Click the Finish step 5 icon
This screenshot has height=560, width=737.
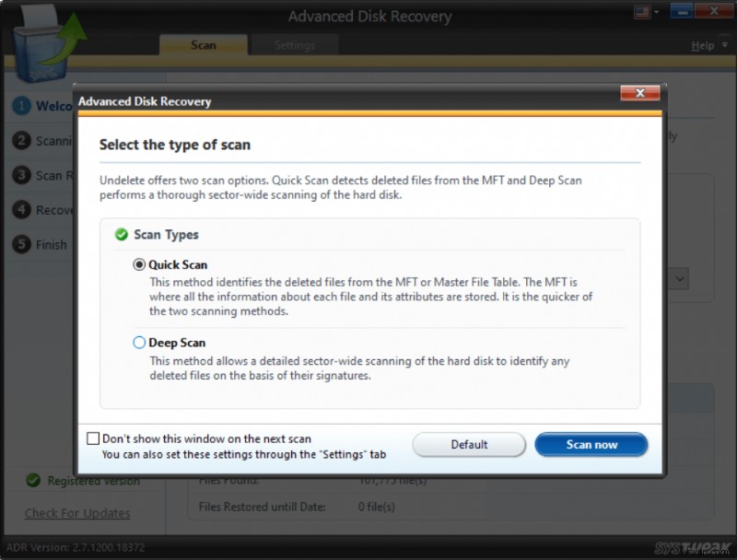[x=20, y=245]
